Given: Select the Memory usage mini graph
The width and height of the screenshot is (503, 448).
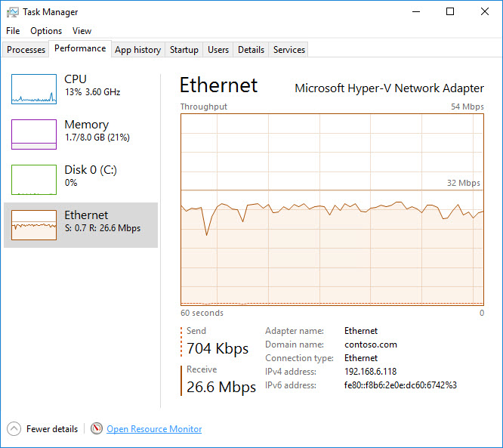Looking at the screenshot, I should 34,134.
